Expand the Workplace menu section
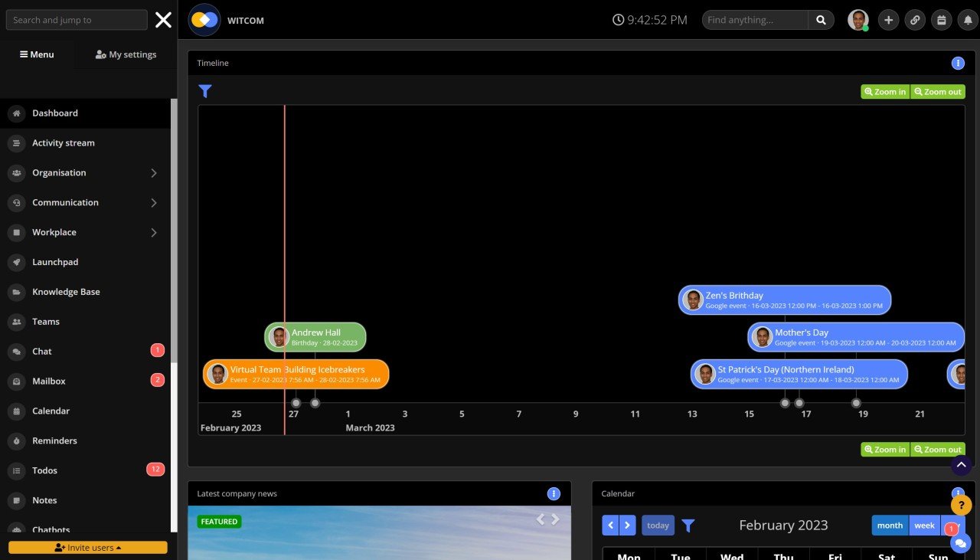Screen dimensions: 980x560 point(153,233)
